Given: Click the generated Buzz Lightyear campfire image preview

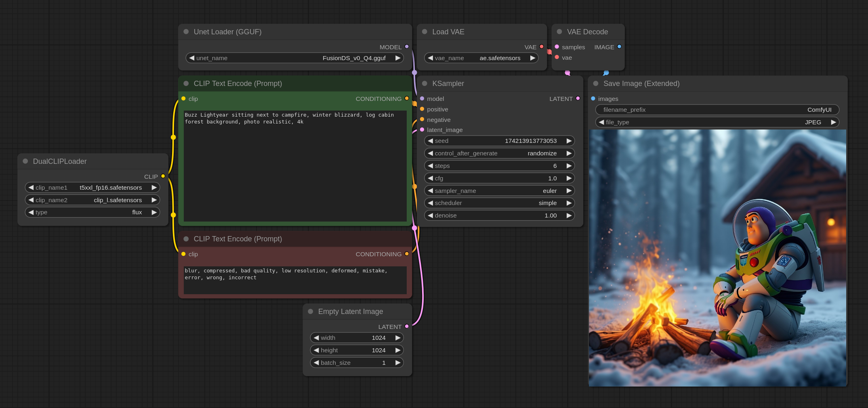Looking at the screenshot, I should [717, 258].
